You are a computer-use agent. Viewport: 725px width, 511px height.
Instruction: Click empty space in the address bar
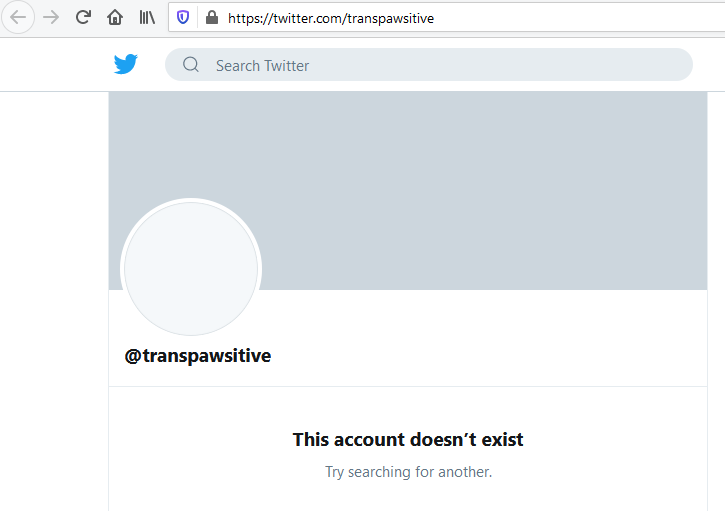coord(578,18)
